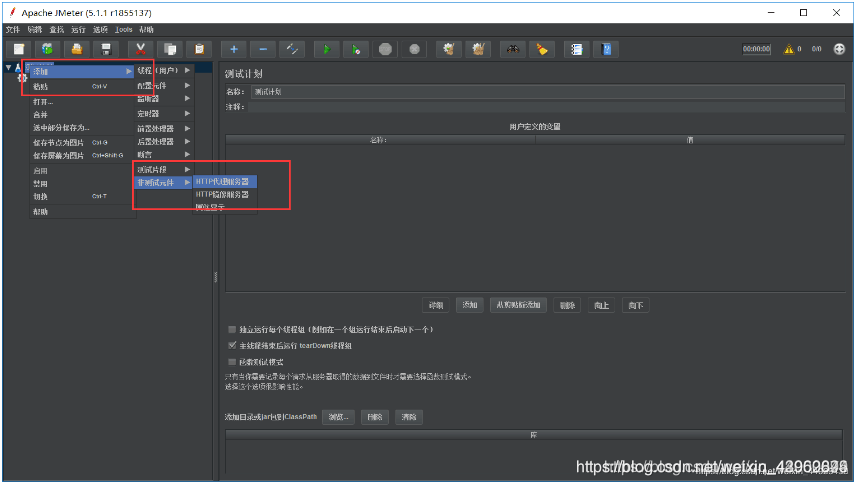Image resolution: width=858 pixels, height=486 pixels.
Task: Click the 清除 classpath button
Action: tap(409, 417)
